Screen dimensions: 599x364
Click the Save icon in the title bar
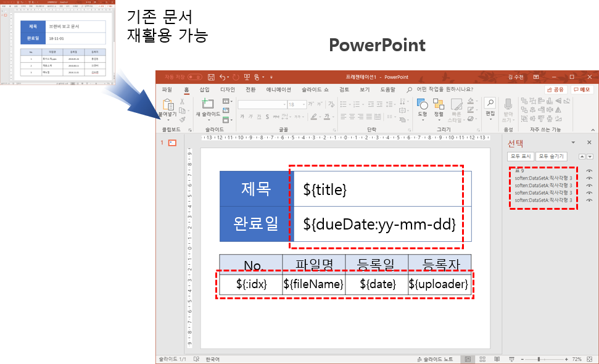pyautogui.click(x=211, y=77)
